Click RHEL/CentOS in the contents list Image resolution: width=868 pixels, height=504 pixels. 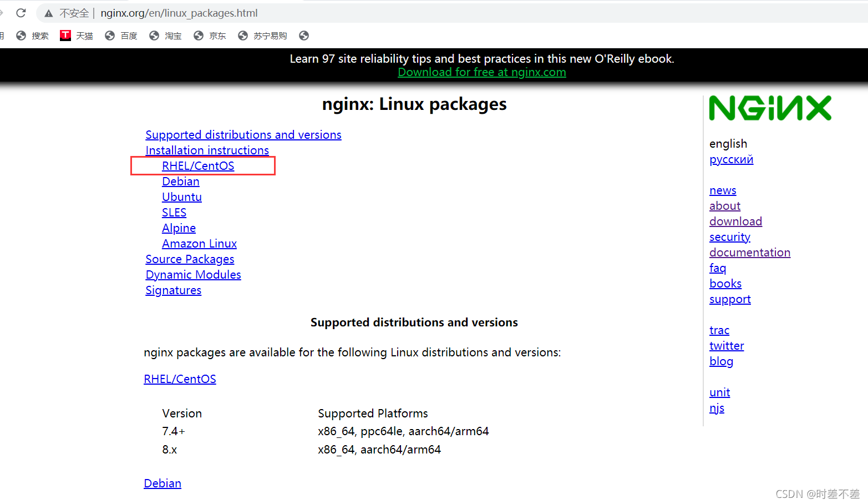coord(198,166)
